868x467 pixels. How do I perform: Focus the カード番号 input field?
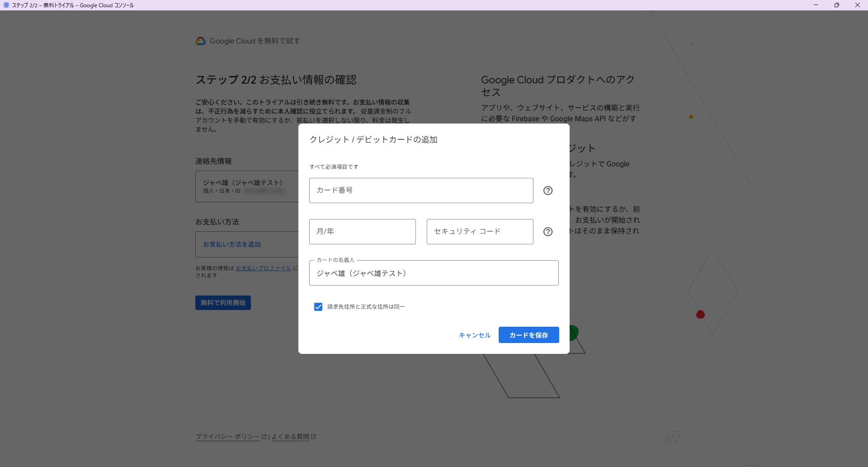point(421,191)
